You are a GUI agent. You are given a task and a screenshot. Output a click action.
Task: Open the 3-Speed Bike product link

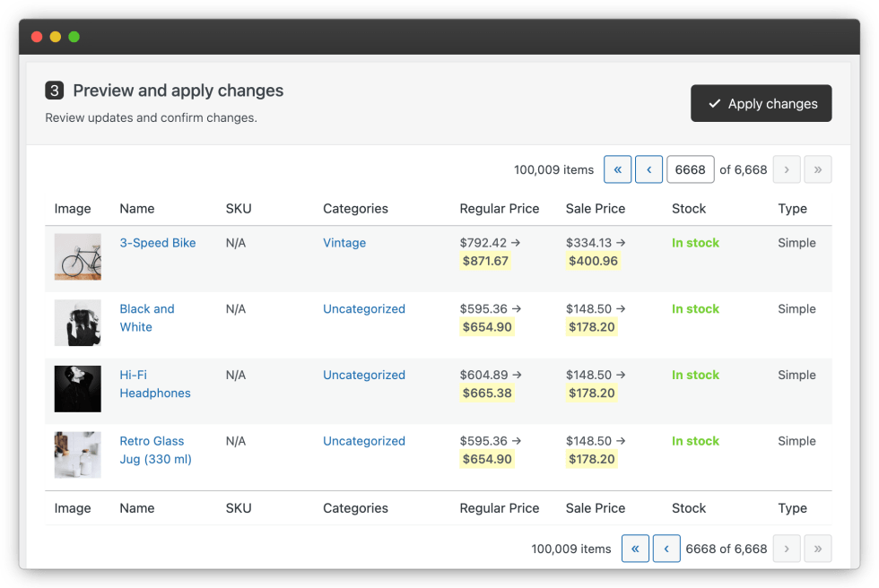[158, 243]
